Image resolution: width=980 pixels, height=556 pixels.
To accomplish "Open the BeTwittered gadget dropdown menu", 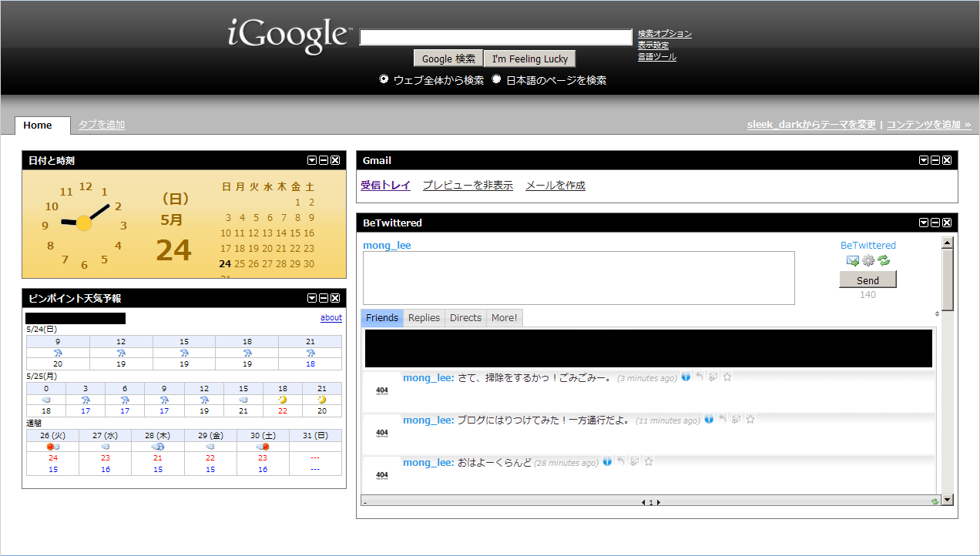I will (x=924, y=223).
